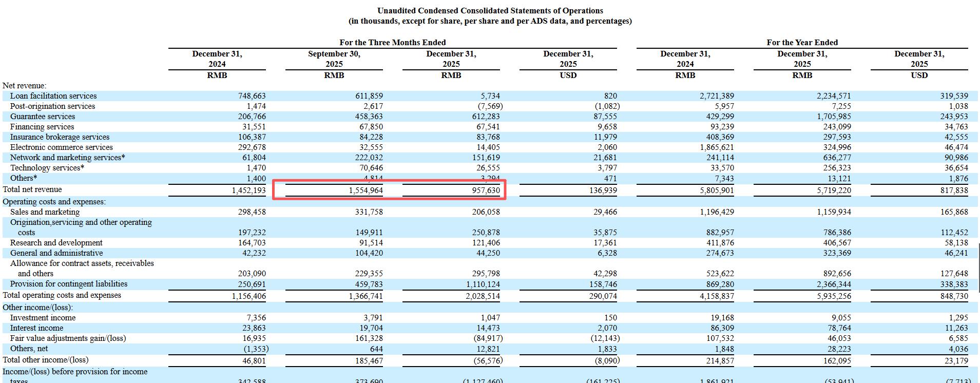Click the 'Sales and marketing' row label

tap(45, 212)
